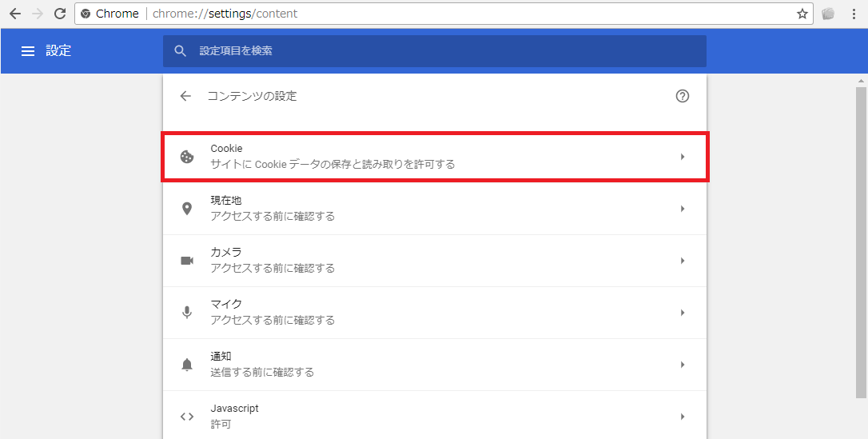Screen dimensions: 868x439
Task: Open the マイク settings entry
Action: pyautogui.click(x=435, y=313)
